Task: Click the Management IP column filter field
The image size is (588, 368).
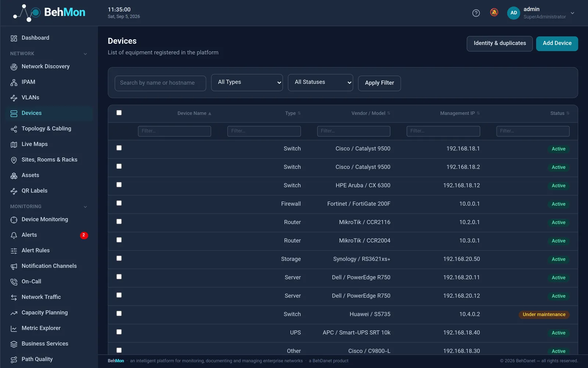Action: click(443, 131)
